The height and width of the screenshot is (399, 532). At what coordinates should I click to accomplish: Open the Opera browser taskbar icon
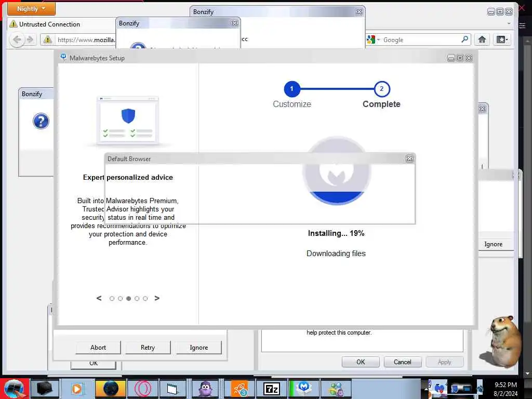142,389
